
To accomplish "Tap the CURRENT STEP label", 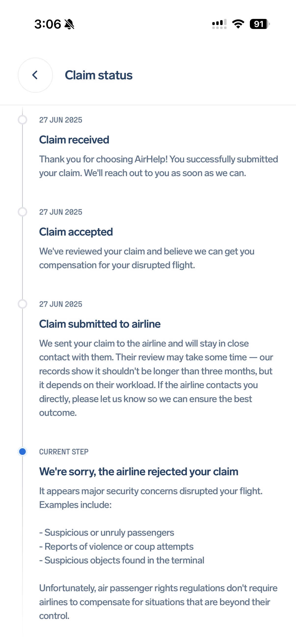I will 64,452.
